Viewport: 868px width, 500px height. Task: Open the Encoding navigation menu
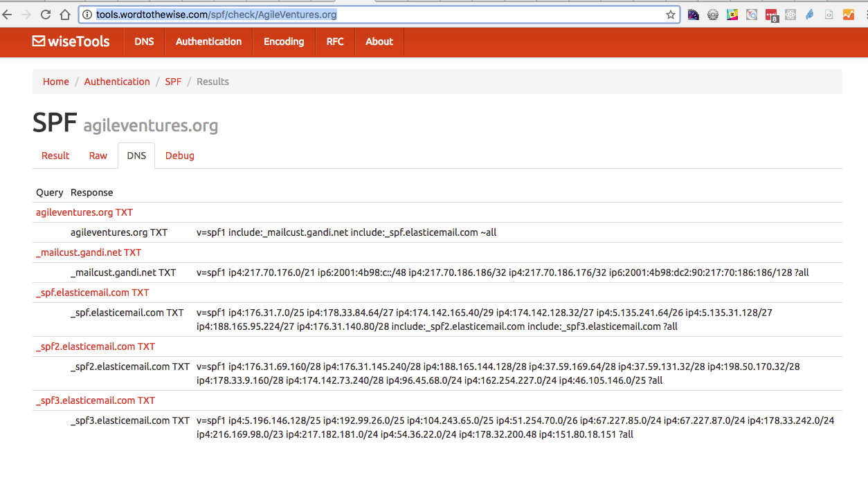coord(284,41)
